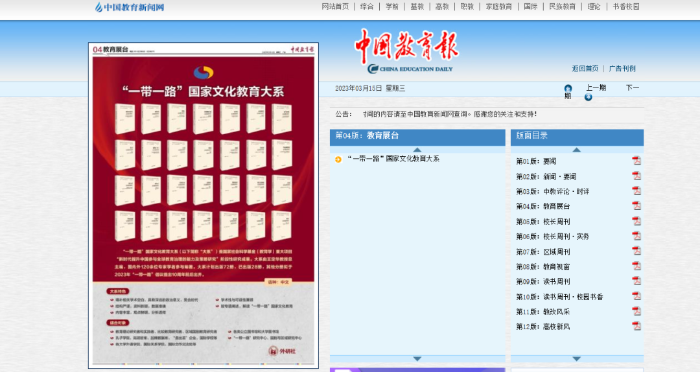Image resolution: width=700 pixels, height=372 pixels.
Task: Click 返回首页 link
Action: pyautogui.click(x=585, y=68)
